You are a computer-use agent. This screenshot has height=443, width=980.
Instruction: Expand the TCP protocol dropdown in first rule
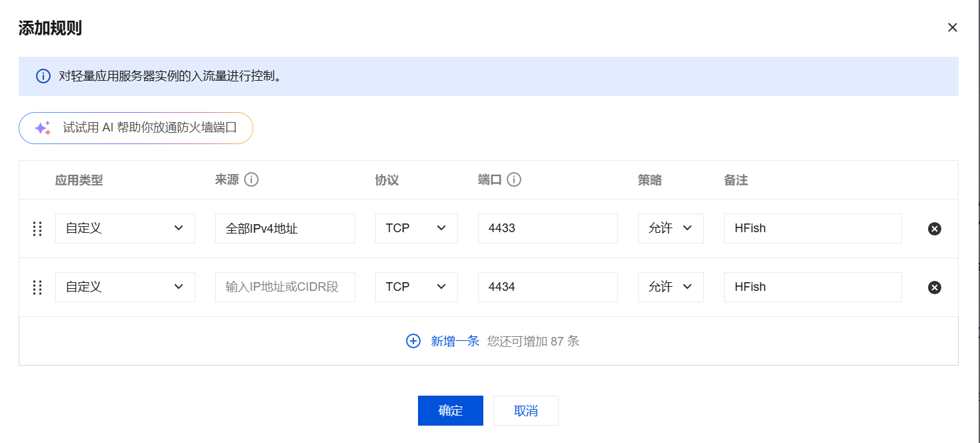point(416,228)
